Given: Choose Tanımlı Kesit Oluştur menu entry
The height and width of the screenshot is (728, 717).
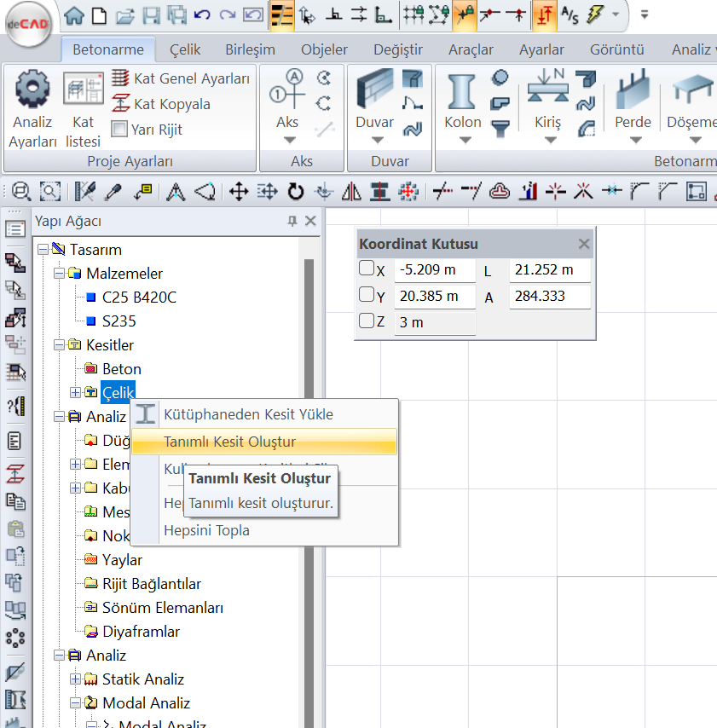Looking at the screenshot, I should pos(229,442).
